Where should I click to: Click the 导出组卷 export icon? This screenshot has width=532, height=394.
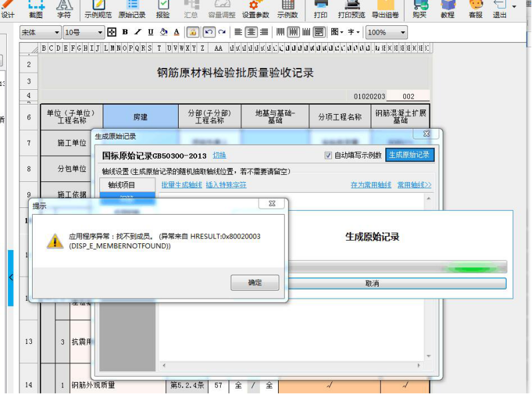385,9
